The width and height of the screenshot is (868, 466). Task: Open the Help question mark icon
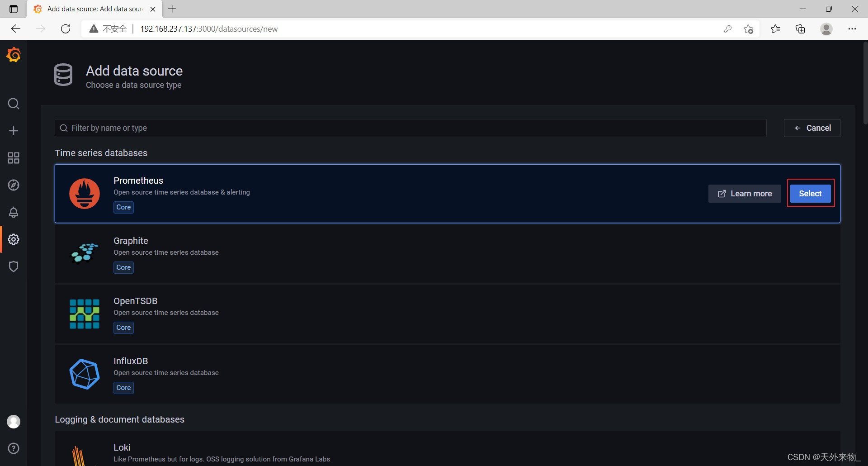click(x=14, y=448)
